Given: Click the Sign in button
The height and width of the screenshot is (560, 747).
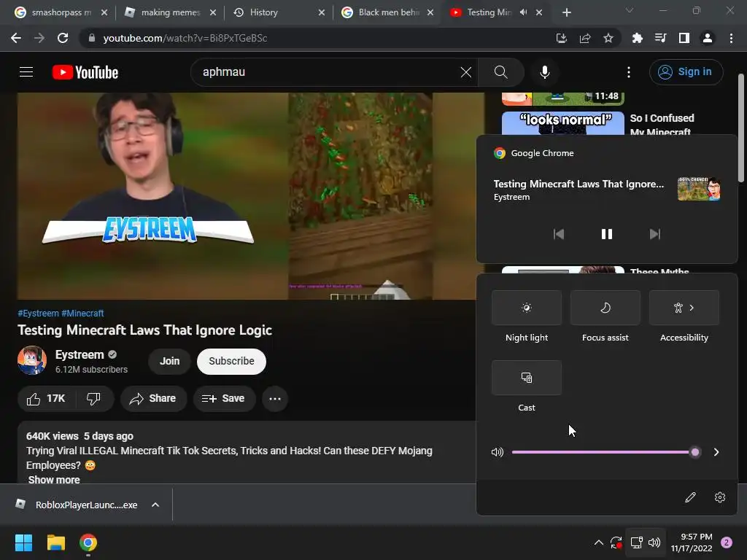Looking at the screenshot, I should click(686, 72).
